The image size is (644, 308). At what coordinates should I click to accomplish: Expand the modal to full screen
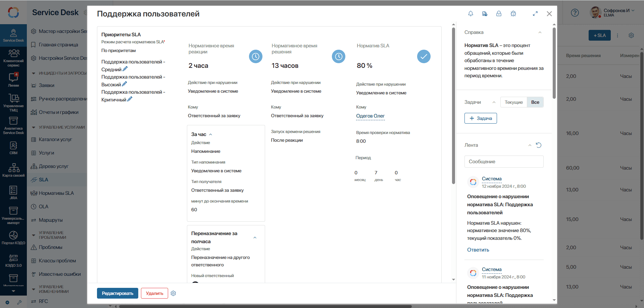click(x=535, y=14)
